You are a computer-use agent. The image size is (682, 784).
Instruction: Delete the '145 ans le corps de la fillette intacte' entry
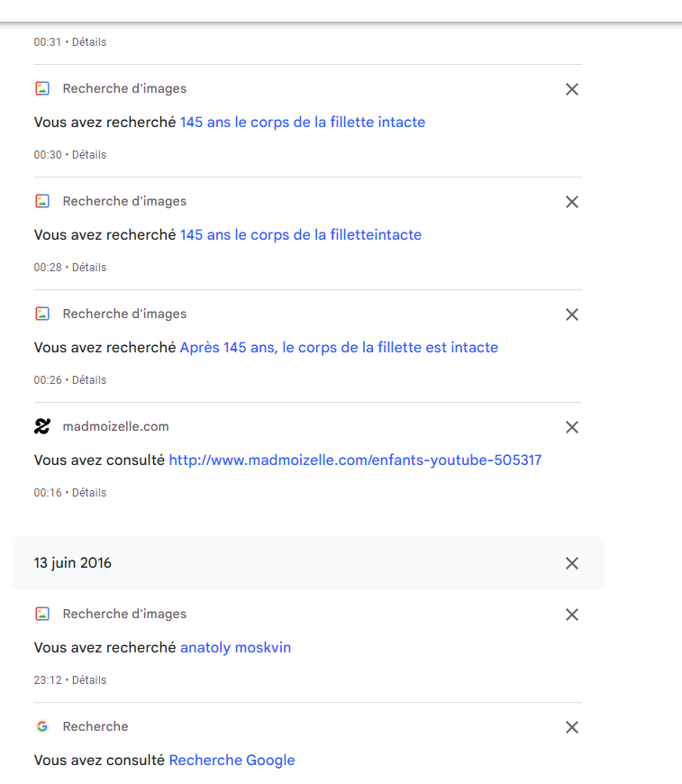tap(571, 89)
